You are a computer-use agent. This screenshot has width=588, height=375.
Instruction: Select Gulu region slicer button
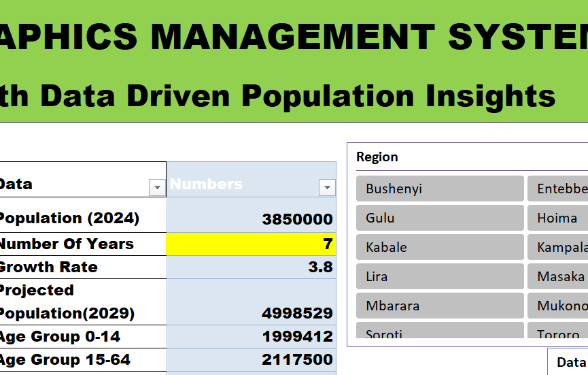pos(439,218)
